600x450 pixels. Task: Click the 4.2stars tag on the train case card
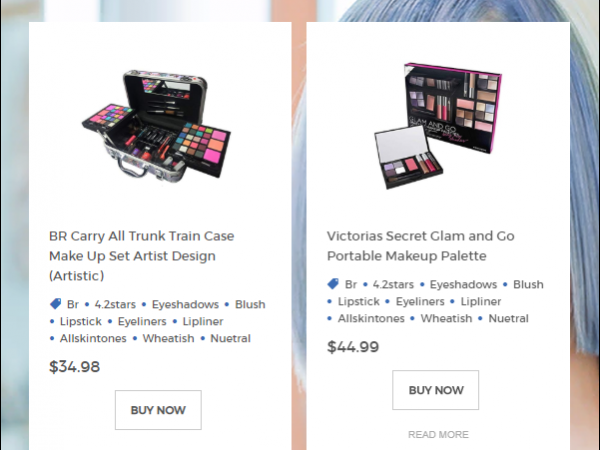(115, 304)
